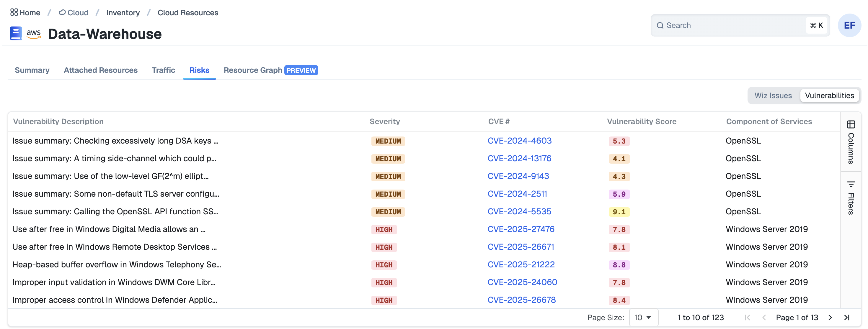The width and height of the screenshot is (868, 329).
Task: Select 'Windows Remote Desktop Services' description
Action: tap(115, 246)
